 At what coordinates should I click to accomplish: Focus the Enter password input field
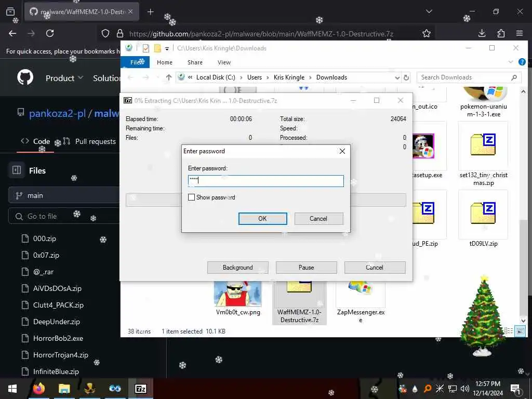pos(265,181)
